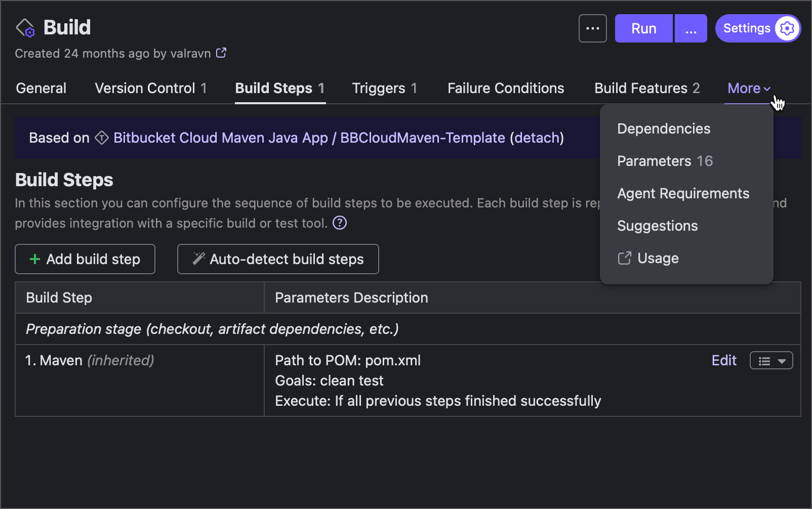Select the 1. Maven inherited step
Screen dimensions: 812x509
pos(90,360)
